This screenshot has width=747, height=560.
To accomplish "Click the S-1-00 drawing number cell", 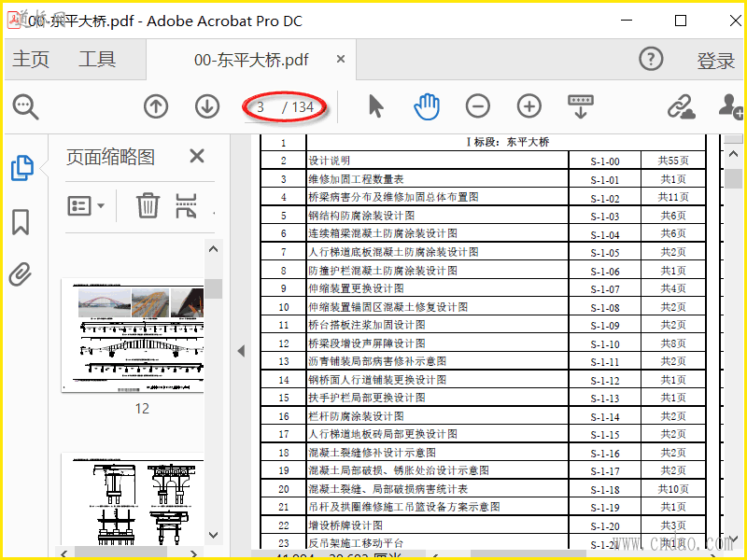I will (x=605, y=161).
